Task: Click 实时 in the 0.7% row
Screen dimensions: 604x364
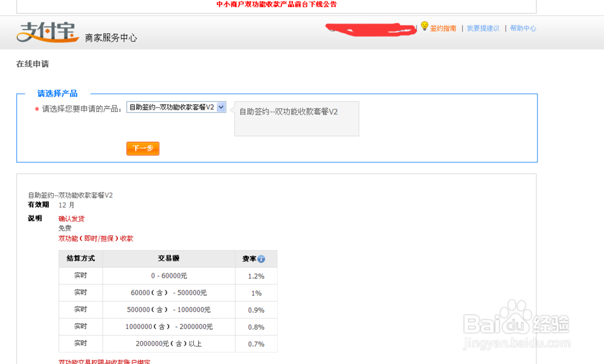Action: (x=80, y=343)
